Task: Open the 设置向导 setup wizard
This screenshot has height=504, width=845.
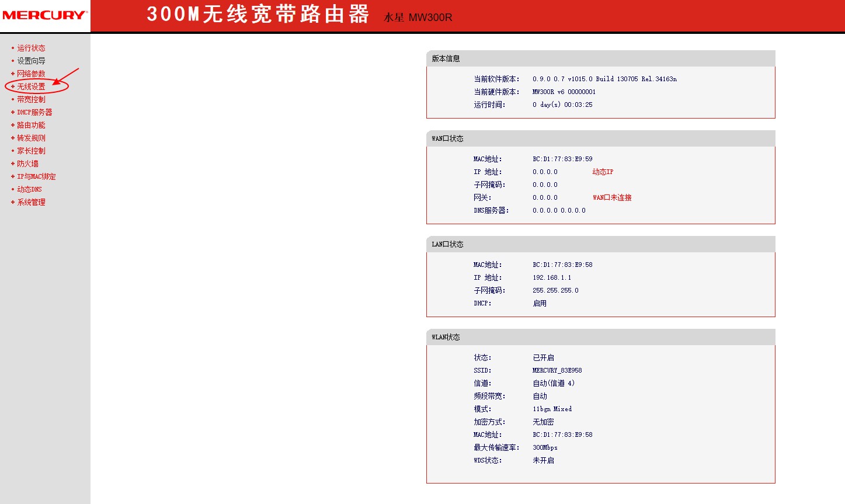Action: tap(30, 60)
